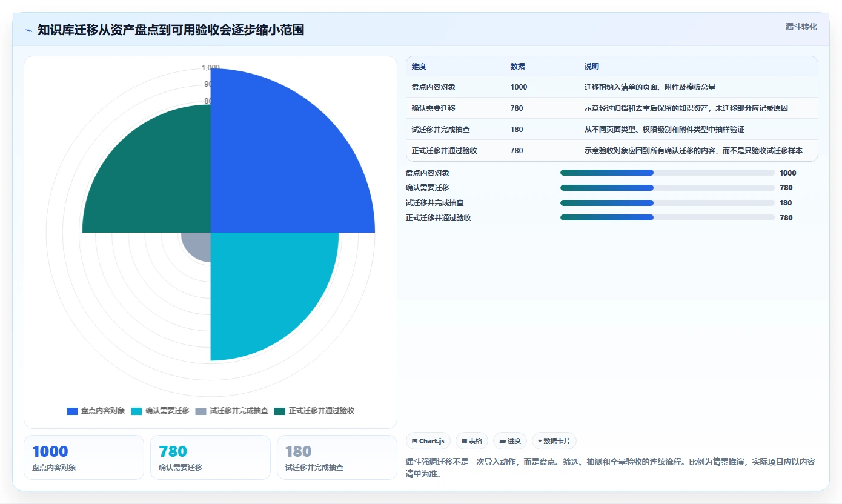
Task: Click the 漏斗转化 label in the header
Action: [801, 27]
